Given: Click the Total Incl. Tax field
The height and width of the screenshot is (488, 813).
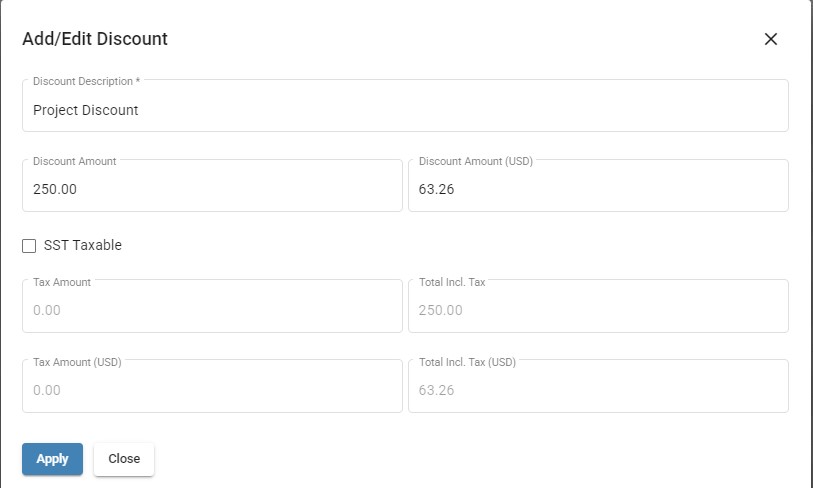Looking at the screenshot, I should coord(598,306).
